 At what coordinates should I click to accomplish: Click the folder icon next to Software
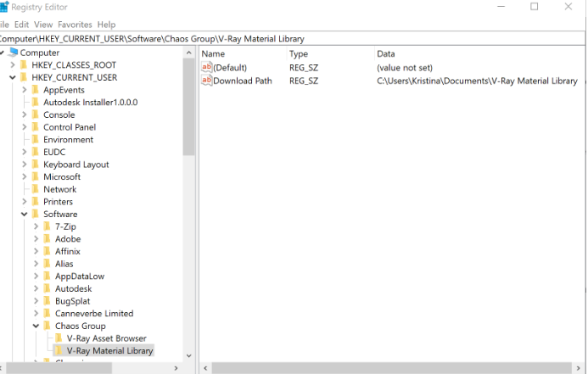pyautogui.click(x=36, y=214)
